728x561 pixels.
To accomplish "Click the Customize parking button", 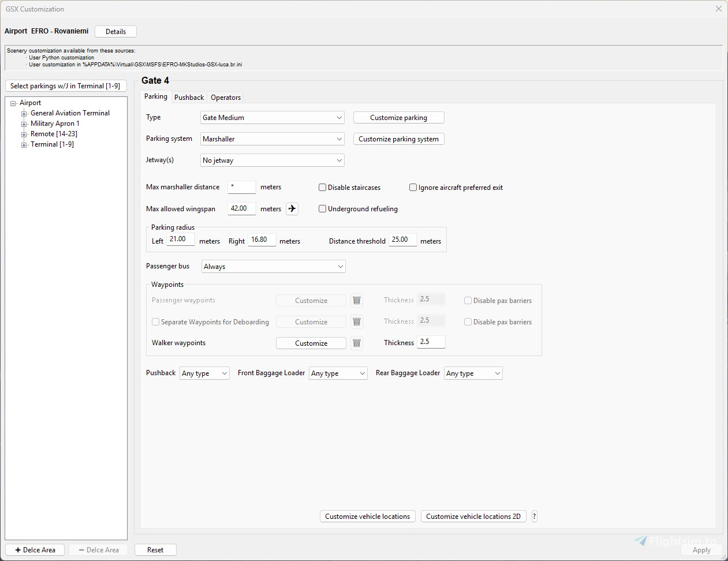I will click(398, 117).
